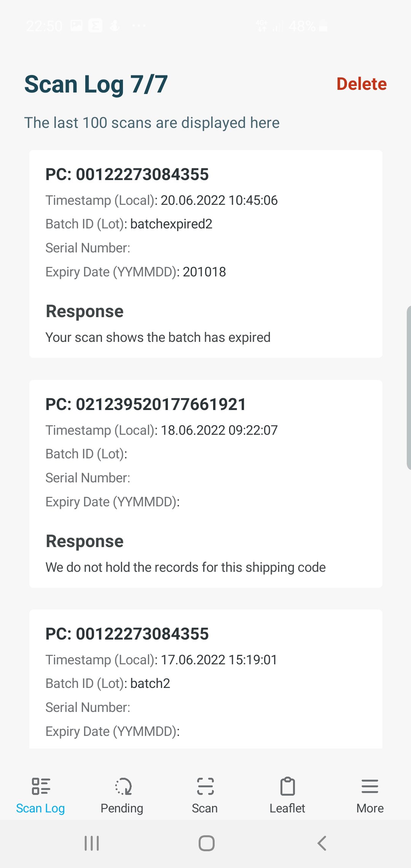Open the Leaflet clipboard icon
Viewport: 411px width, 868px height.
tap(288, 786)
